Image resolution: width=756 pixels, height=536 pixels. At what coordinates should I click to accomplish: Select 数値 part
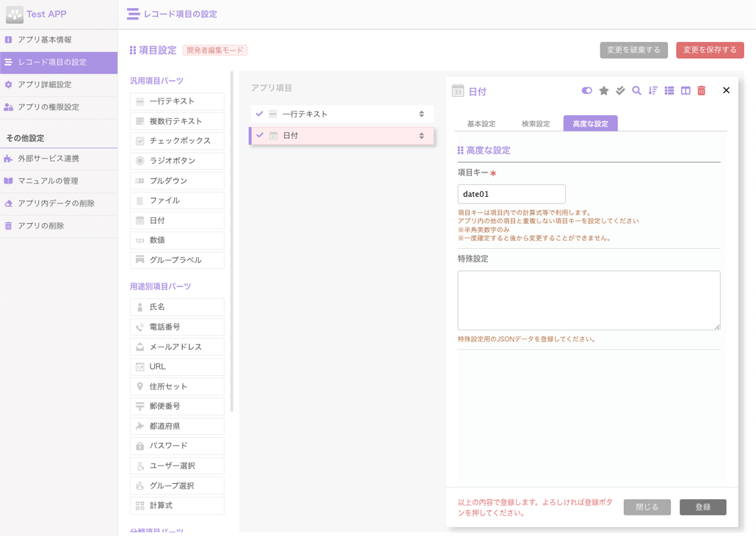coord(177,240)
